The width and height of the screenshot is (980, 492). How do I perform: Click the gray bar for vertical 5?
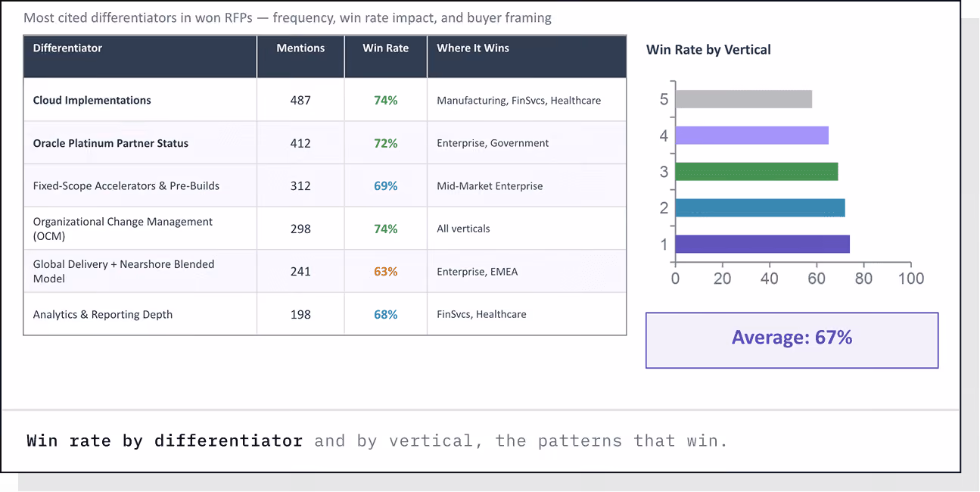pos(743,99)
